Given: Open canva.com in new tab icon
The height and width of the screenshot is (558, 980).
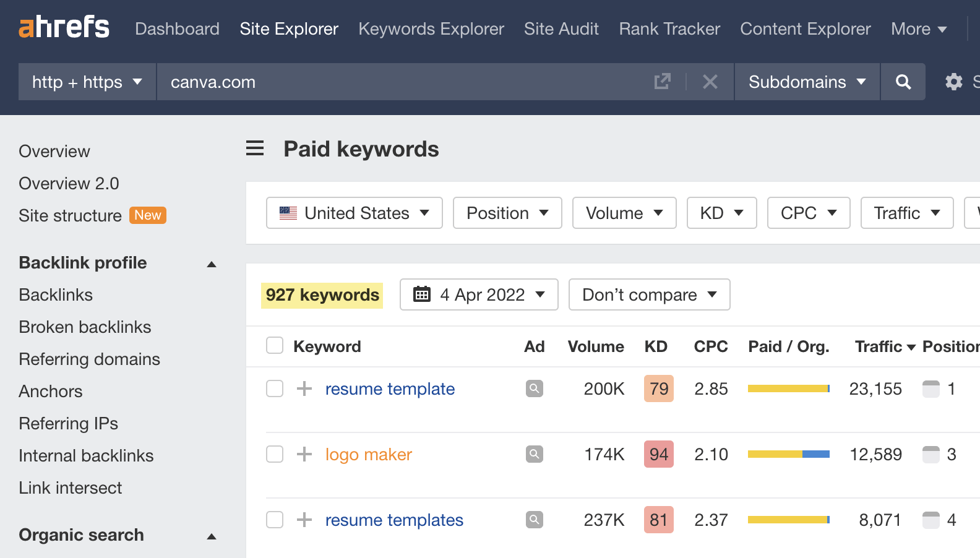Looking at the screenshot, I should click(663, 81).
